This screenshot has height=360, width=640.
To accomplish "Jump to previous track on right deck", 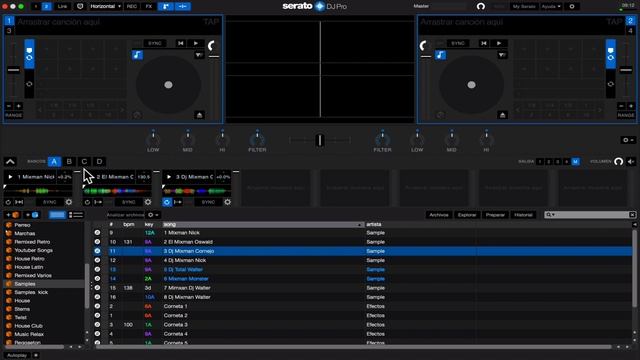I will (484, 43).
